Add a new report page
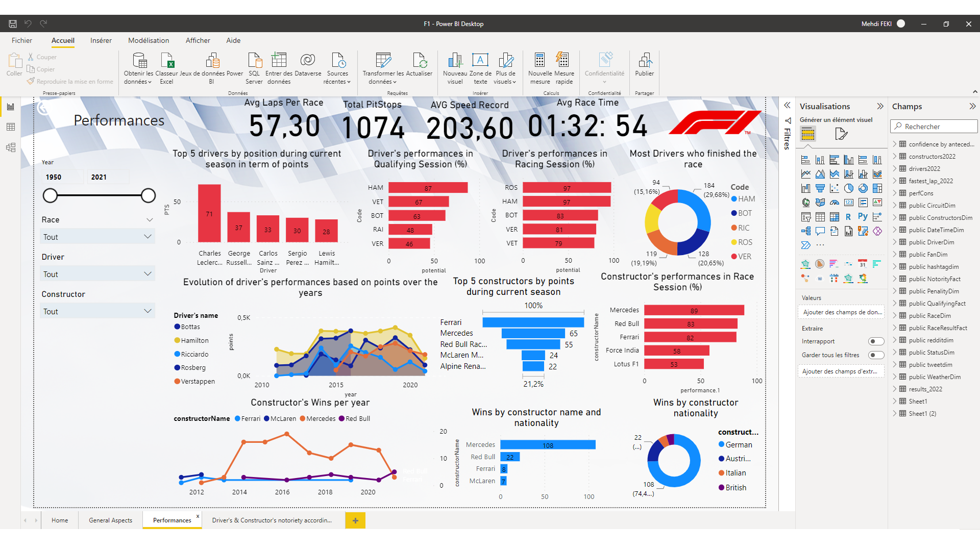This screenshot has height=551, width=980. [x=355, y=520]
